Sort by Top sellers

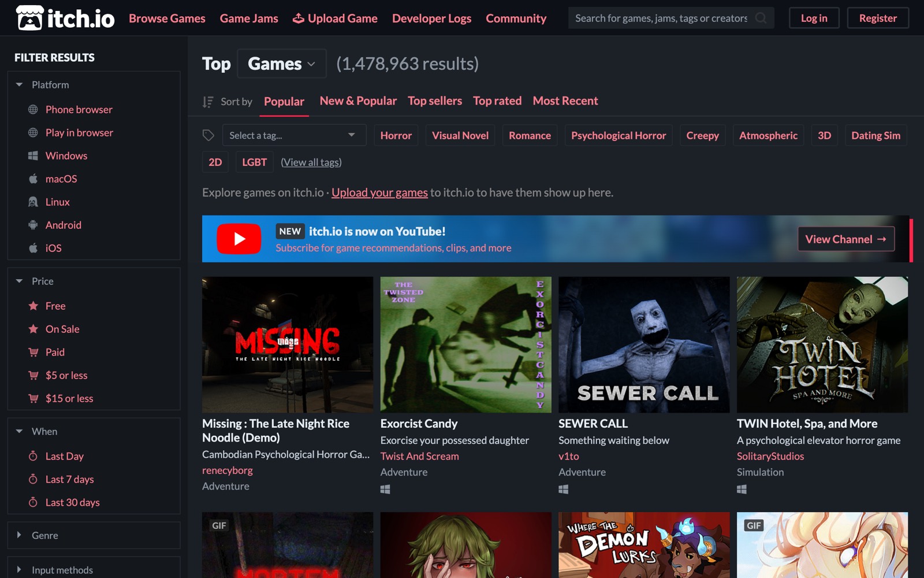[x=435, y=101]
